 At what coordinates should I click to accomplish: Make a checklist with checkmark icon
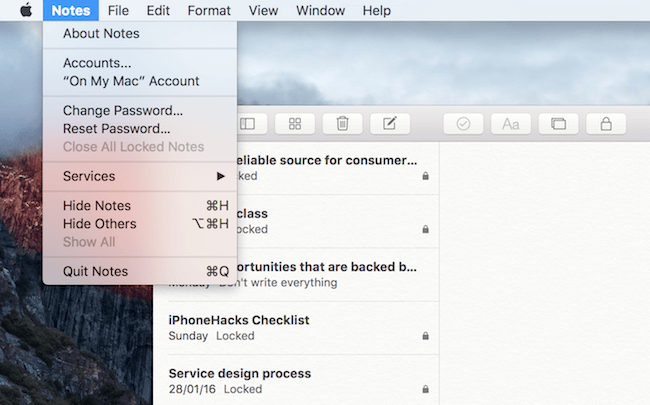[x=463, y=124]
